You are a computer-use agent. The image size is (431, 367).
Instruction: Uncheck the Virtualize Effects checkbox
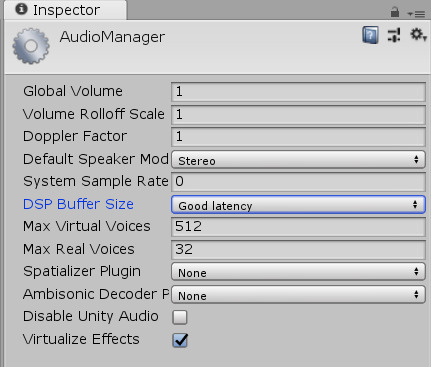click(x=180, y=340)
